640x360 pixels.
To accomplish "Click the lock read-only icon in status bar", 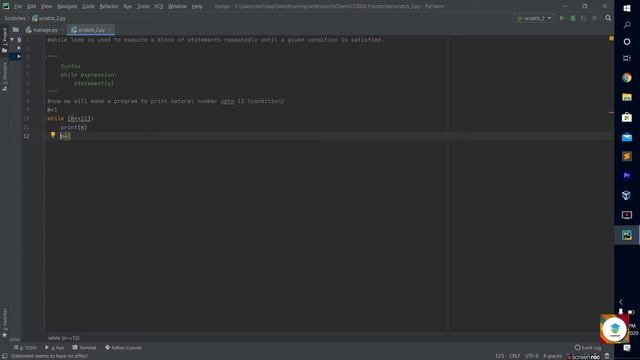I will click(x=607, y=356).
